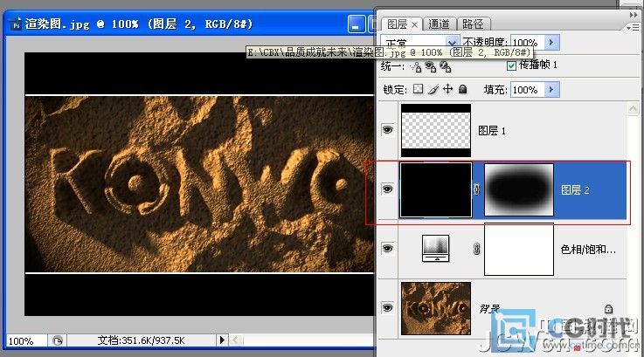Image resolution: width=644 pixels, height=357 pixels.
Task: Select the 色相/饱和 white mask thumbnail
Action: tap(519, 249)
